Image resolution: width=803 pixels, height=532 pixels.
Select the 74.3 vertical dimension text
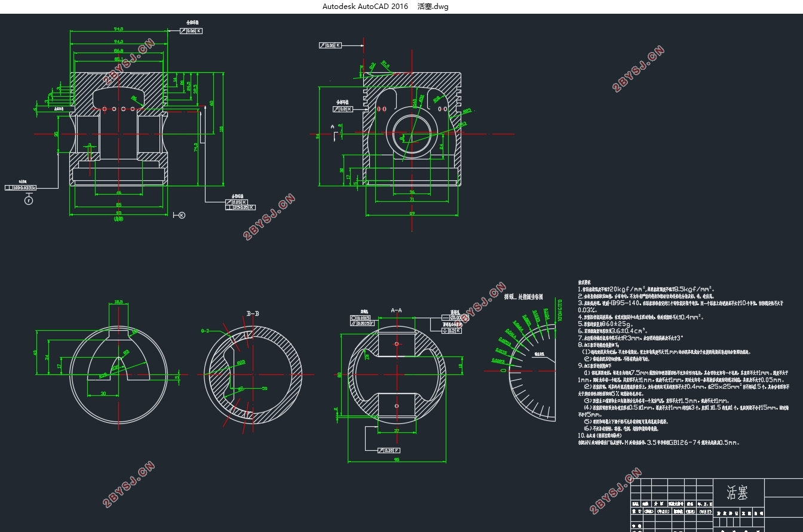click(x=197, y=147)
